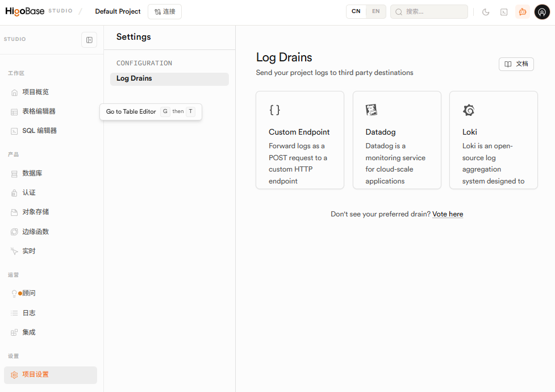Image resolution: width=555 pixels, height=392 pixels.
Task: Click the 产品 section label
Action: coord(14,155)
